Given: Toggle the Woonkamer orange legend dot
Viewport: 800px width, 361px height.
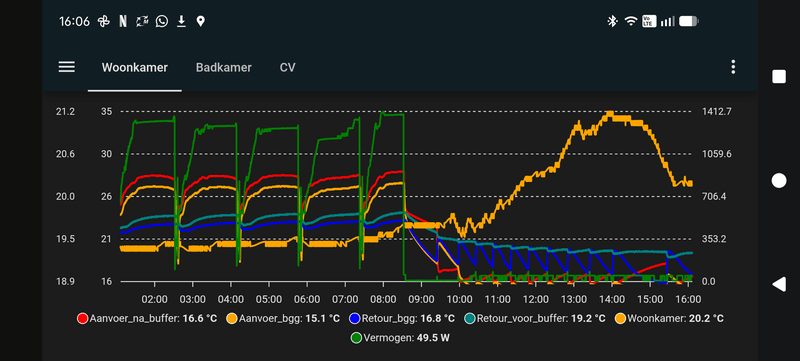Looking at the screenshot, I should click(x=620, y=319).
